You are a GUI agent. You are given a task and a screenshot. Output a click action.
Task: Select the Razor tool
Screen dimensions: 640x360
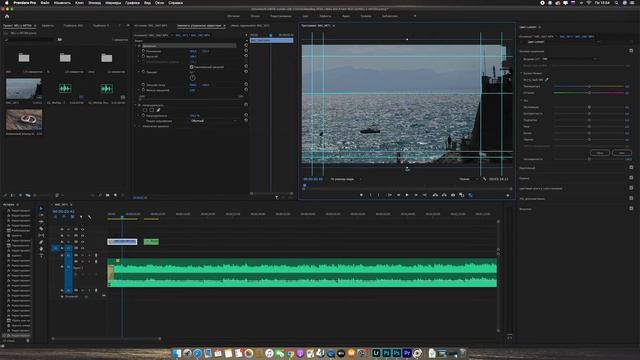(x=41, y=229)
